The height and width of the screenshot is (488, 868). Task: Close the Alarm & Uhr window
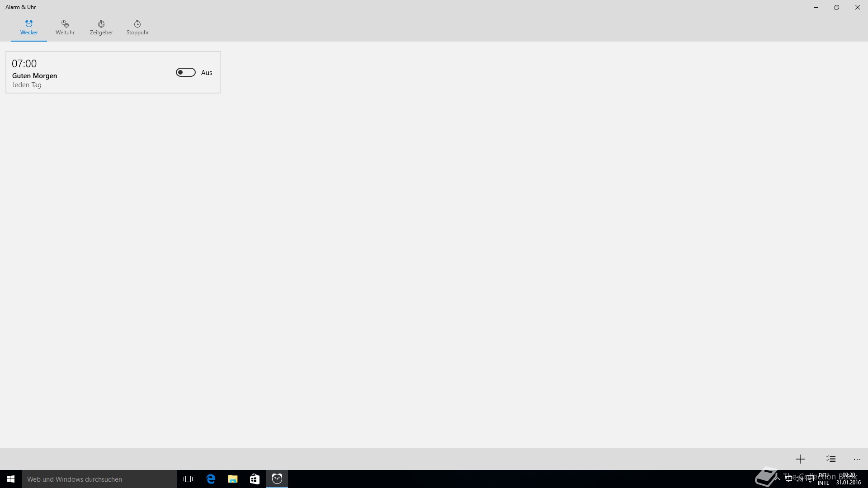(x=858, y=7)
